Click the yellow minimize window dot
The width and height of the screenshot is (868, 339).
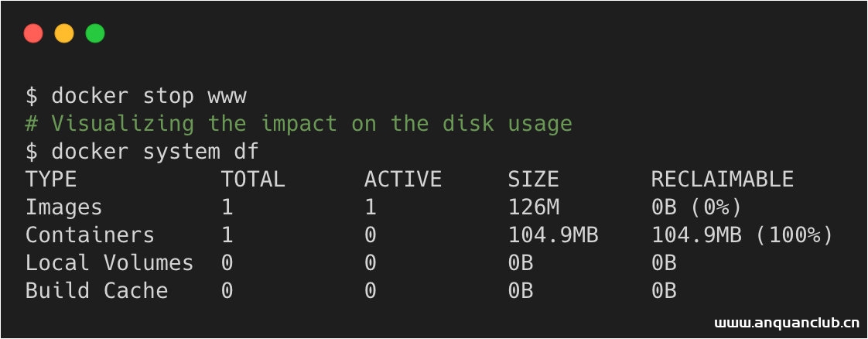point(64,33)
